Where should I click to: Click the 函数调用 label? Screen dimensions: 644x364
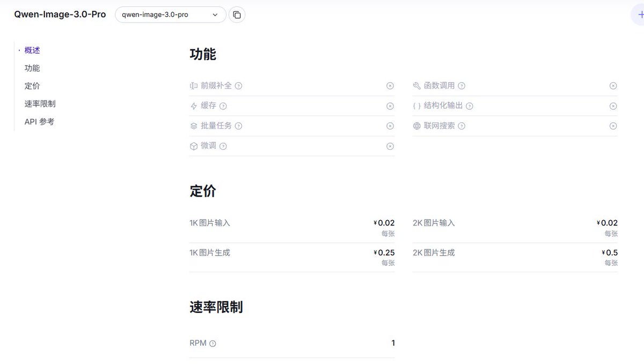click(439, 86)
